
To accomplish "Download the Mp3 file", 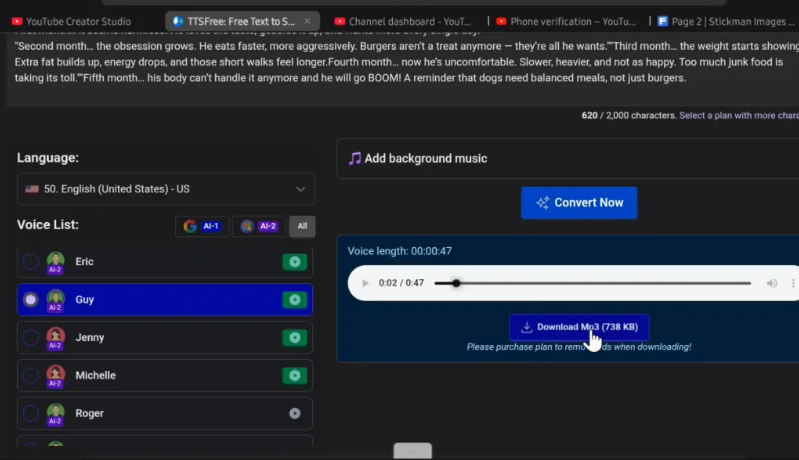I will pyautogui.click(x=579, y=327).
